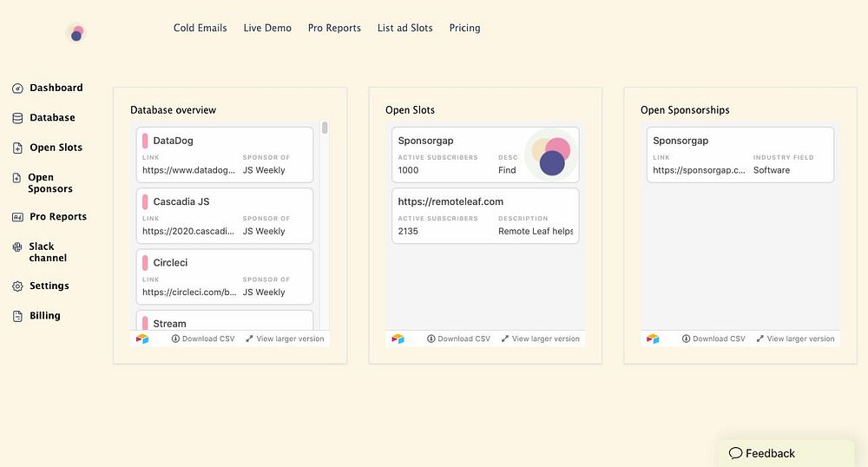Viewport: 868px width, 467px height.
Task: Click the Slack channel icon
Action: pos(17,247)
